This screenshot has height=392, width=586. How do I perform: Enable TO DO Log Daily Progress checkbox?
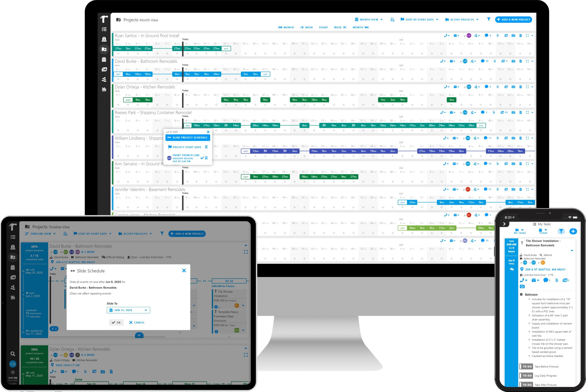click(x=521, y=375)
